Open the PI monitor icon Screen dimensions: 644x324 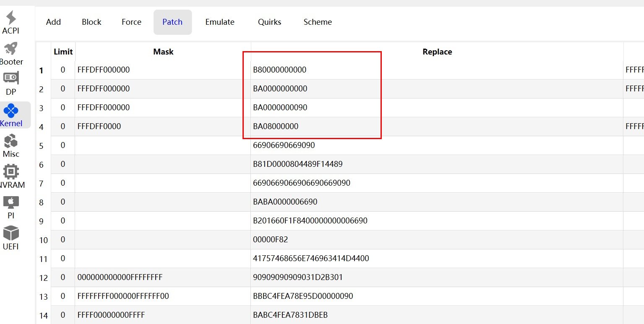coord(11,203)
